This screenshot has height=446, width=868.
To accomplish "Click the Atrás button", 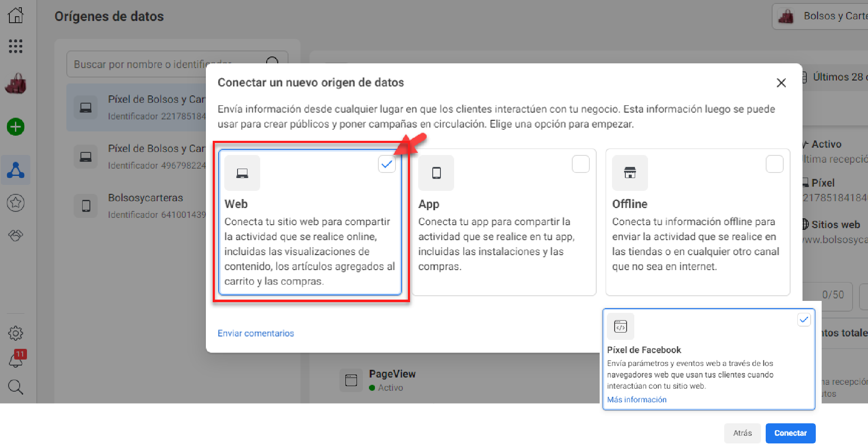I will pos(743,433).
